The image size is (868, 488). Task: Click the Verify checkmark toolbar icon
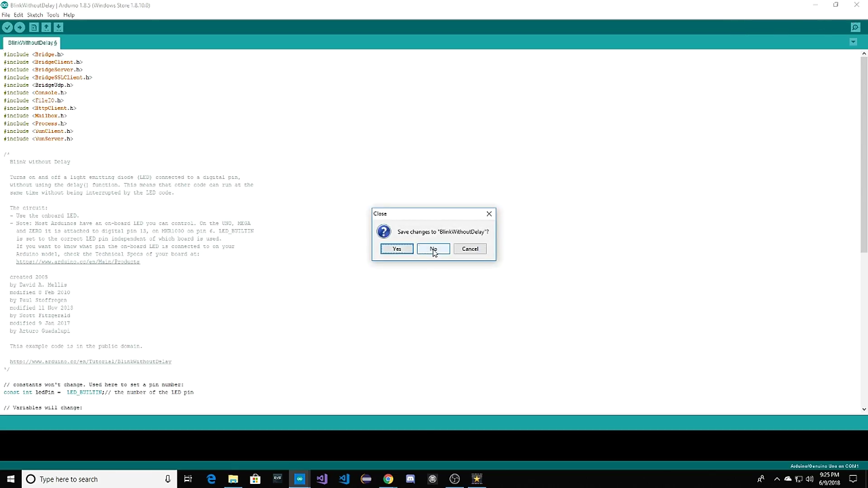coord(7,28)
